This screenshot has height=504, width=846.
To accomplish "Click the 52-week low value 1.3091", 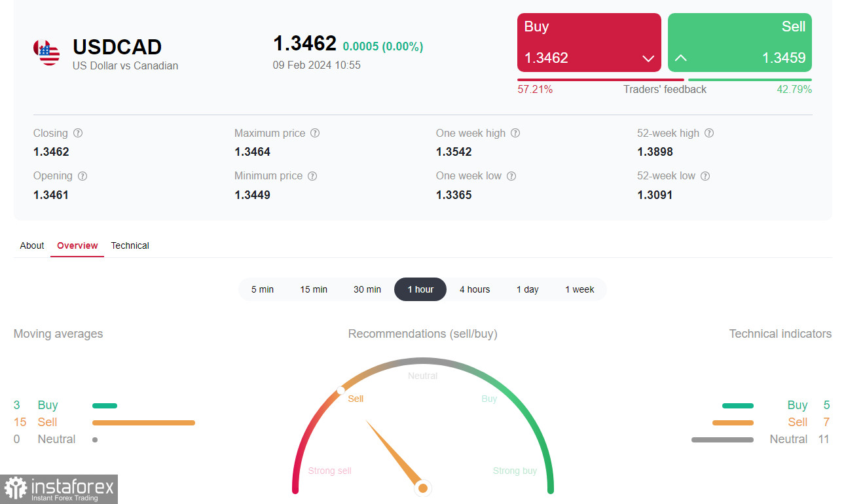I will tap(655, 195).
